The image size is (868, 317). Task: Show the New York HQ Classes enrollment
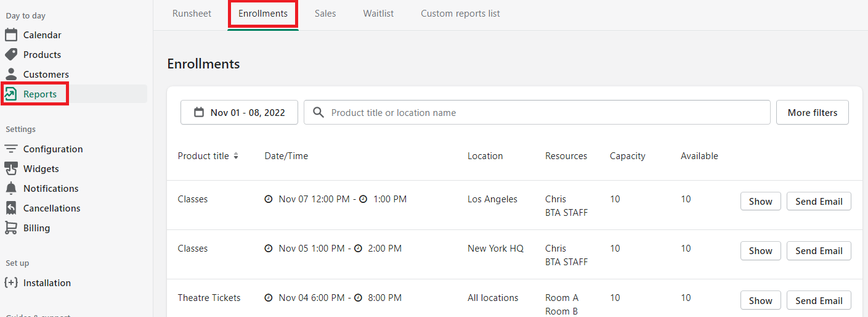[x=760, y=250]
